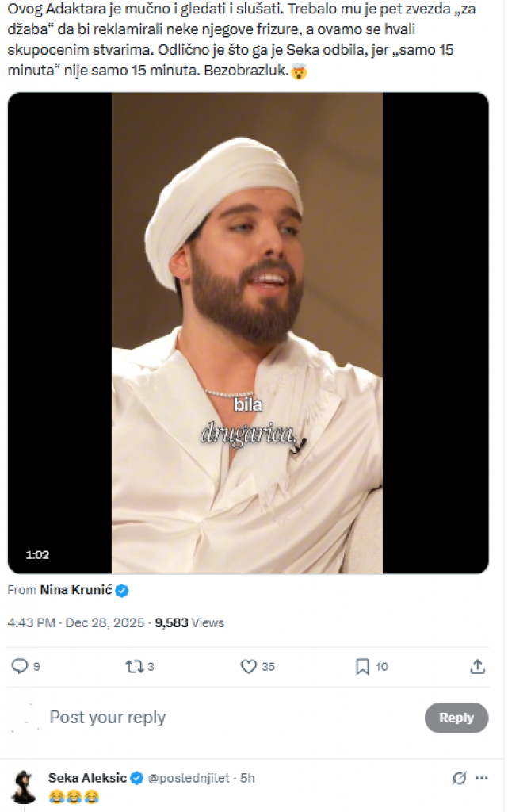
Task: Click the 9,583 Views count
Action: tap(189, 623)
